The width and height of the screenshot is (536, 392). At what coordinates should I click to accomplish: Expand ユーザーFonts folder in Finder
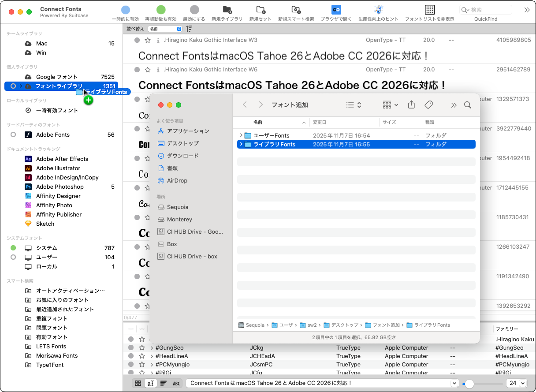241,135
